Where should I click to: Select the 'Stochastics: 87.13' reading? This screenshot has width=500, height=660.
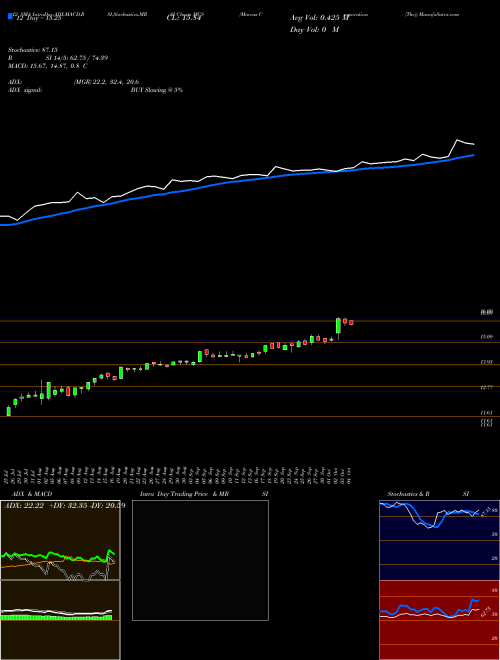click(x=32, y=50)
